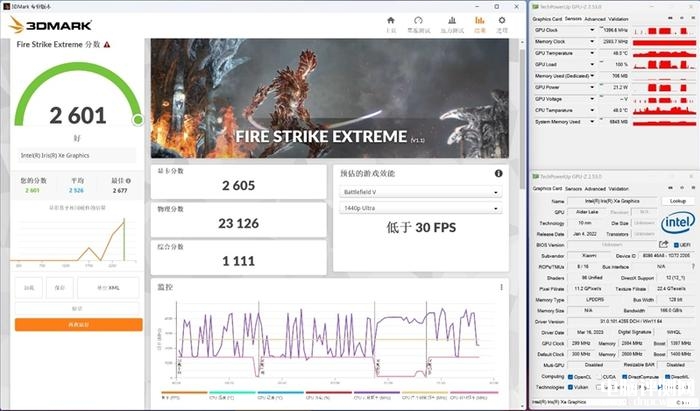Click the Lookup button in GPU-Z

678,201
